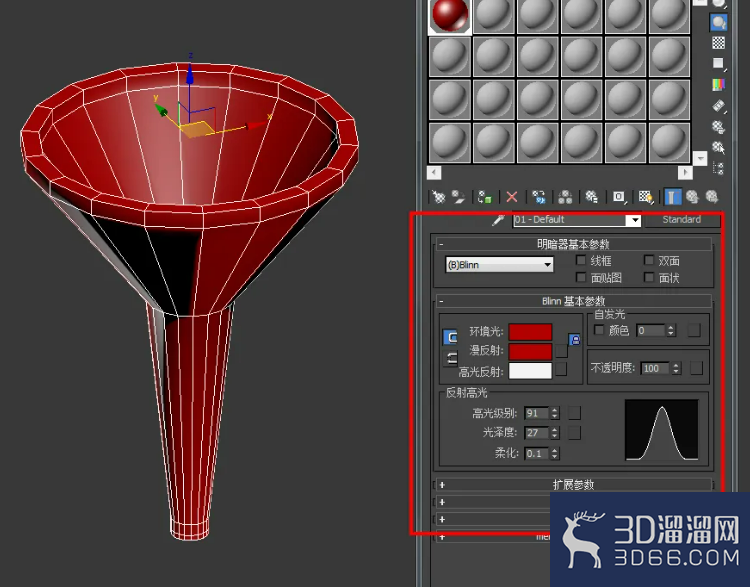The image size is (750, 587).
Task: Click the 不透明度 spinner arrows
Action: (676, 368)
